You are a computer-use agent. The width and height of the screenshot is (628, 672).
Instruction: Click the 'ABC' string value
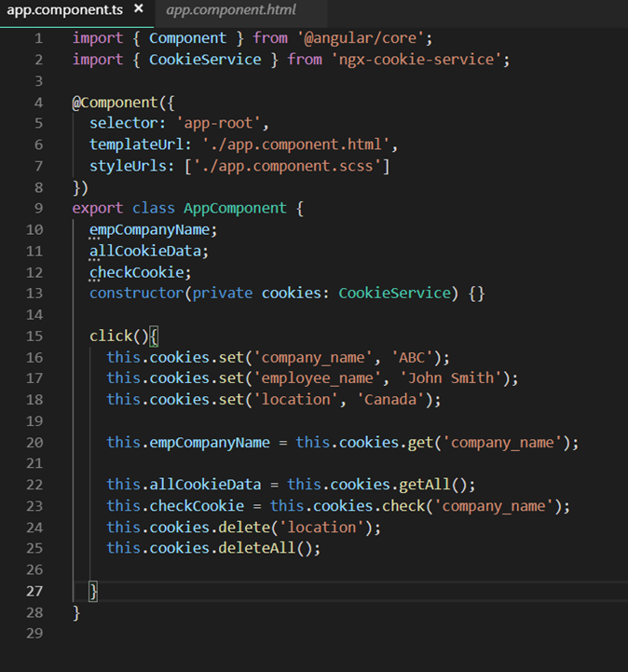coord(412,357)
